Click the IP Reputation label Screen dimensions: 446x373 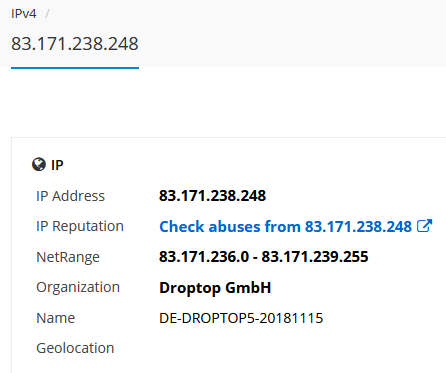point(80,226)
